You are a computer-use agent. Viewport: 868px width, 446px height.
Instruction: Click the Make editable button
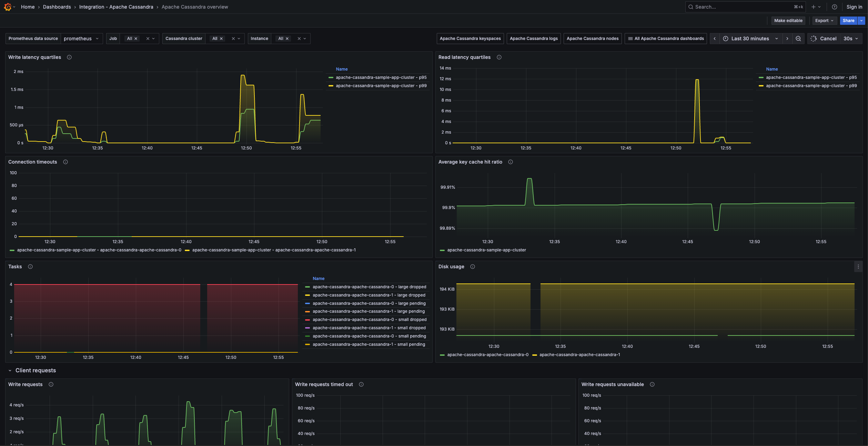coord(788,20)
